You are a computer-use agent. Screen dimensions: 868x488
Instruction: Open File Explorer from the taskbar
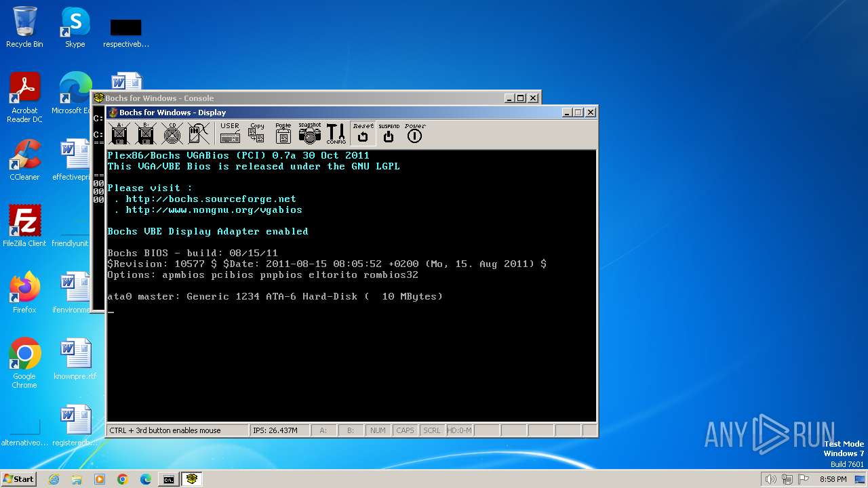click(77, 479)
